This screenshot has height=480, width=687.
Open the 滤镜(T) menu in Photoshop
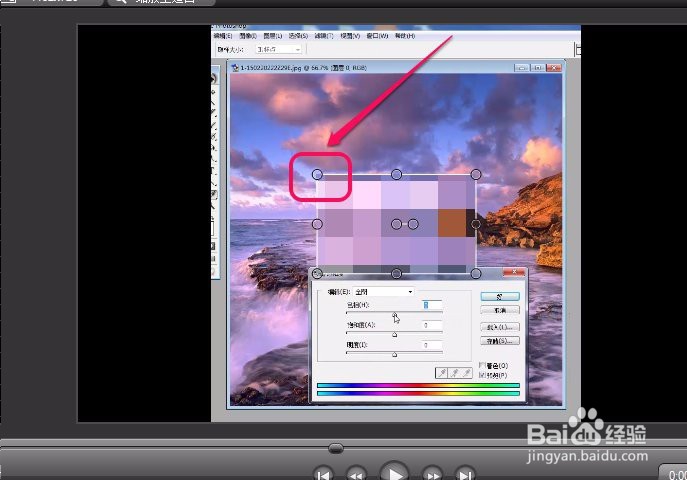[x=324, y=36]
